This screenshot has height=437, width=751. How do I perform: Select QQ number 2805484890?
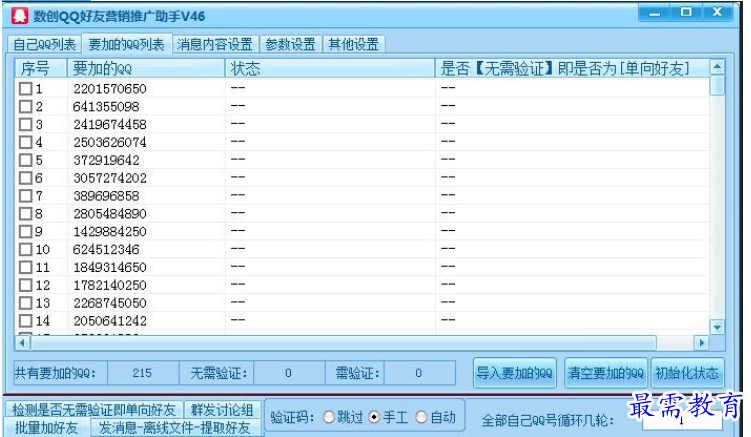[x=110, y=214]
